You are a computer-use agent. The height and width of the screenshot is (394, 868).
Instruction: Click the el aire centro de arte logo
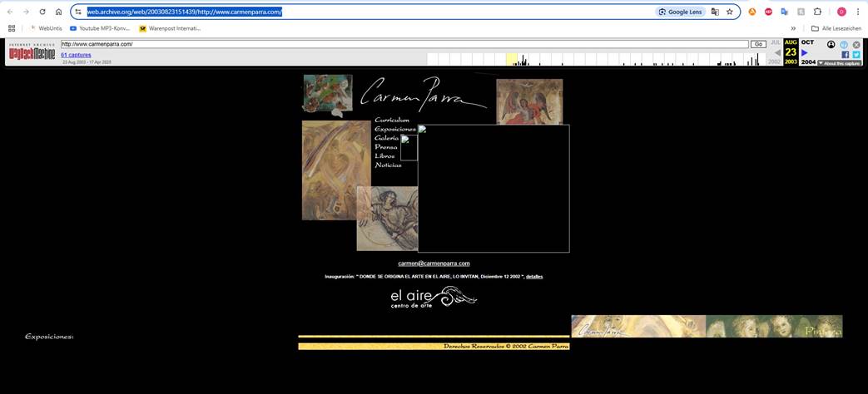point(434,298)
